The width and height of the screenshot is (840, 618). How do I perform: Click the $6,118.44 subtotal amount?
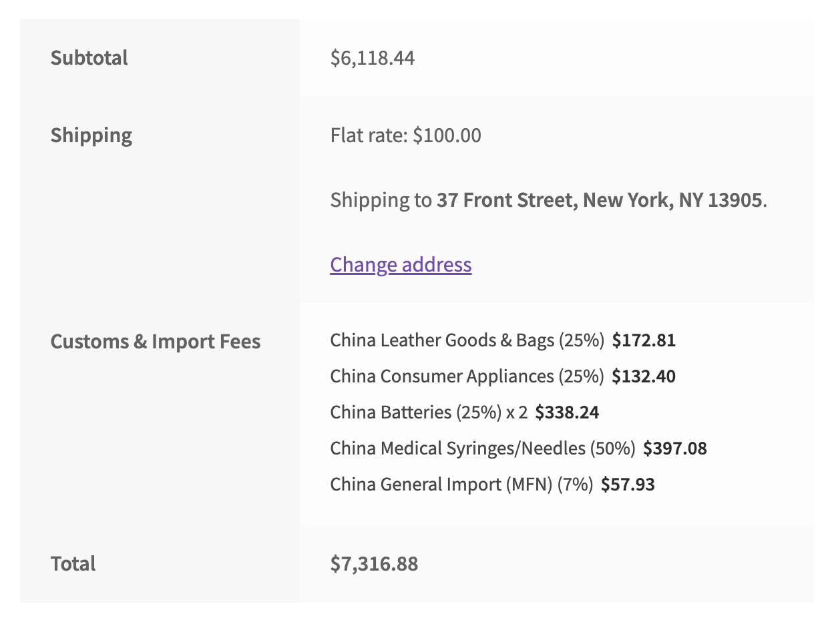373,58
